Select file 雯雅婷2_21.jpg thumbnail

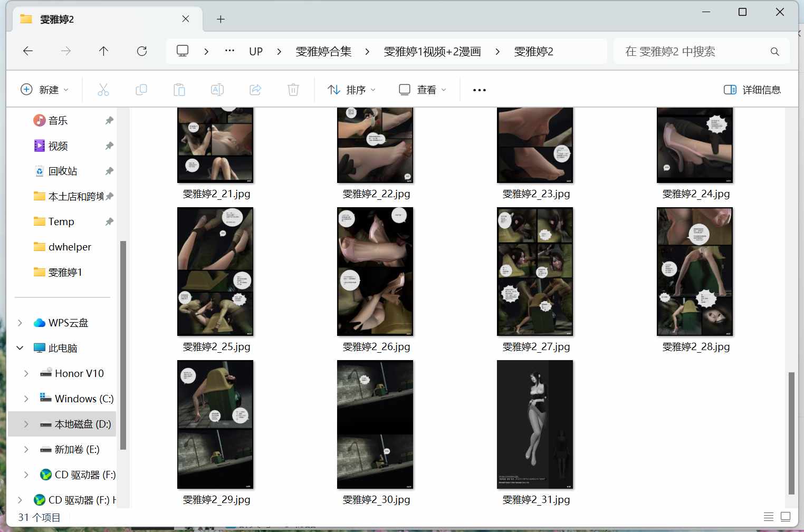[x=215, y=145]
